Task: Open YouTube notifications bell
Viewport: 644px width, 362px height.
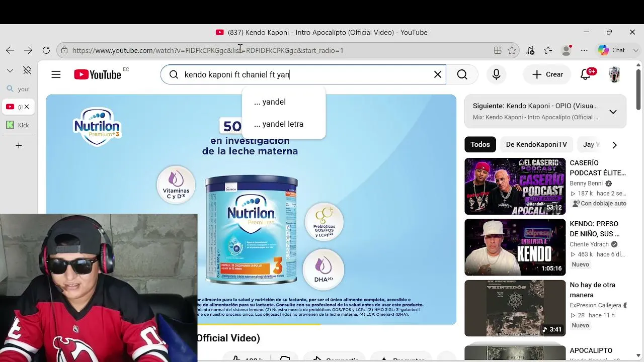Action: coord(586,74)
